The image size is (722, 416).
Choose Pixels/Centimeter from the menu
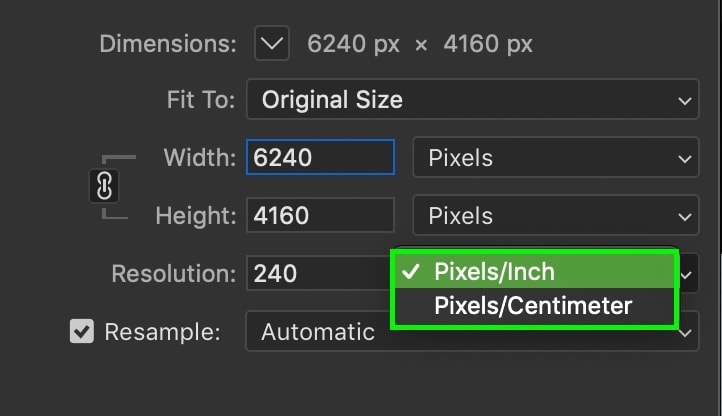pos(535,305)
